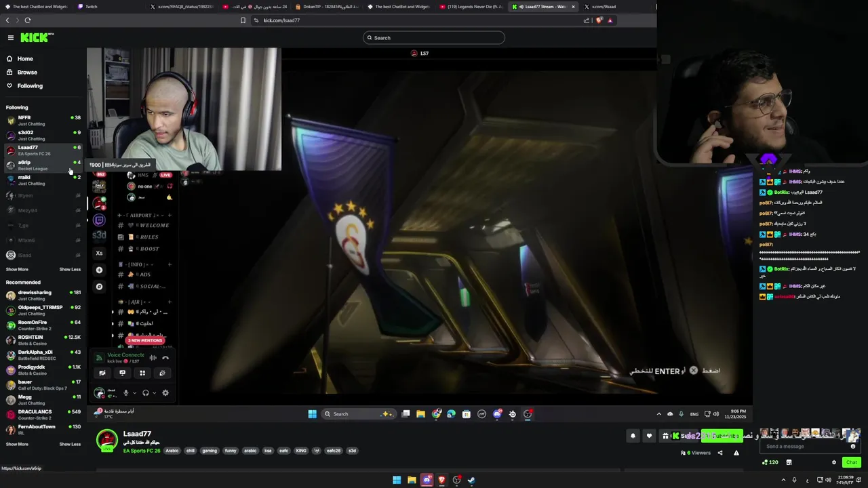Switch to the DokanTIP browser tab
The width and height of the screenshot is (868, 488).
328,7
